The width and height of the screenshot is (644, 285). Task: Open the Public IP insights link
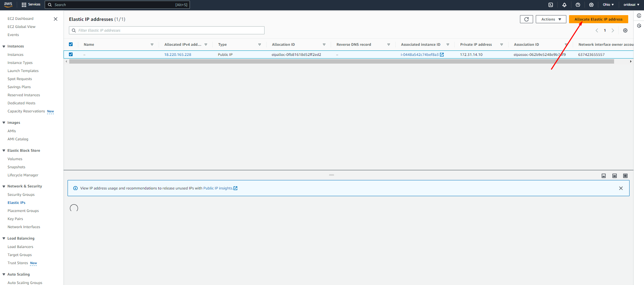(218, 188)
